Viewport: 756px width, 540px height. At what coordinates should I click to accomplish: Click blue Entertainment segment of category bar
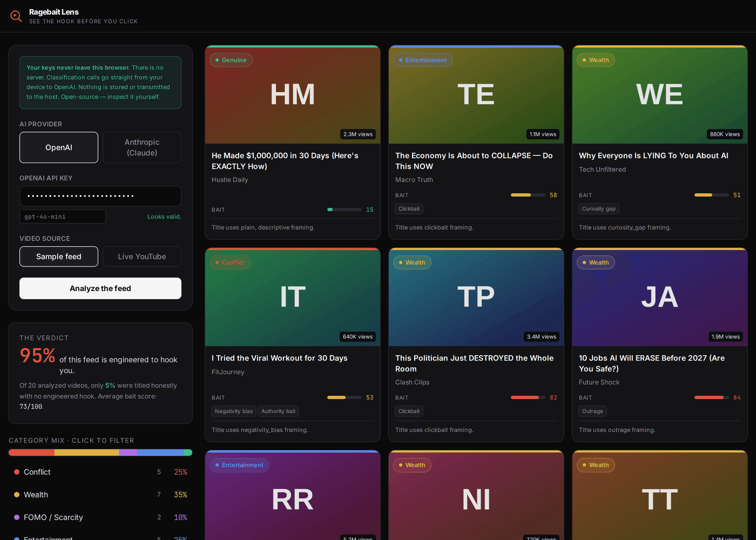click(160, 453)
